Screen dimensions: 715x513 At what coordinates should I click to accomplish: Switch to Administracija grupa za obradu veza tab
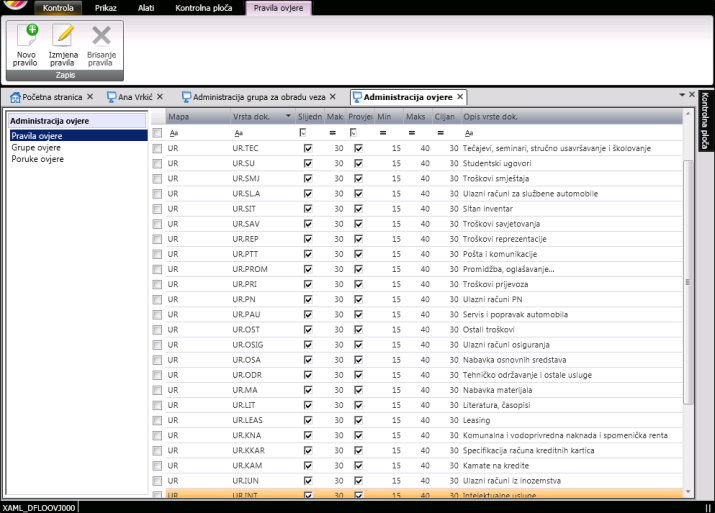257,97
